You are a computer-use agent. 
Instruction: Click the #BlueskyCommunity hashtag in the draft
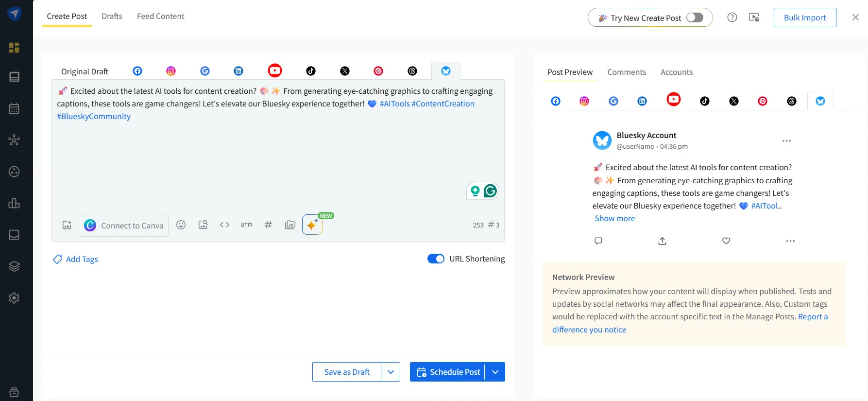point(94,116)
